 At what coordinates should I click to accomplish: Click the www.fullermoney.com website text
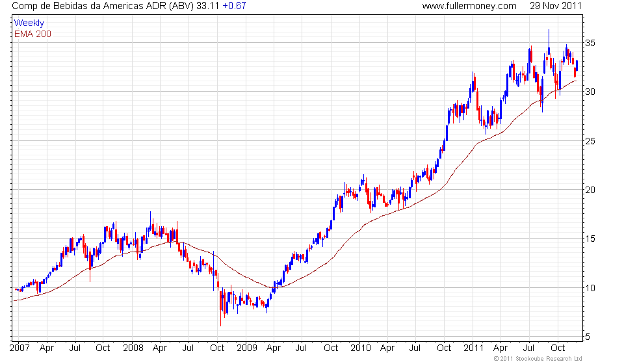(469, 6)
